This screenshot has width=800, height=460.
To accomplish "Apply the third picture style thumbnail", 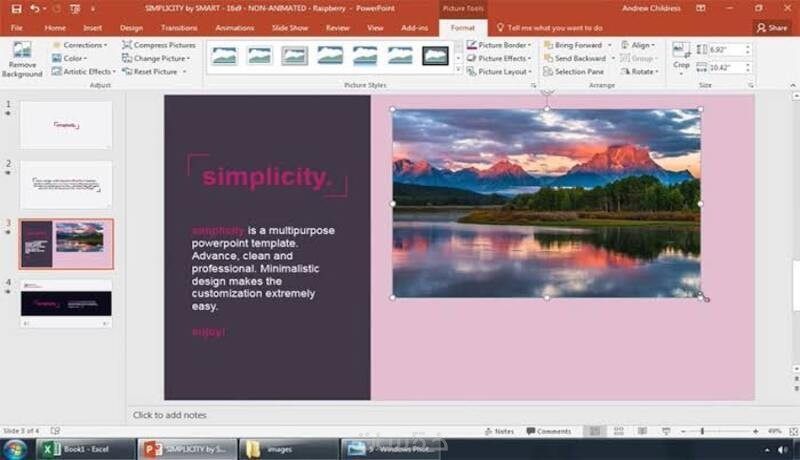I will (295, 55).
